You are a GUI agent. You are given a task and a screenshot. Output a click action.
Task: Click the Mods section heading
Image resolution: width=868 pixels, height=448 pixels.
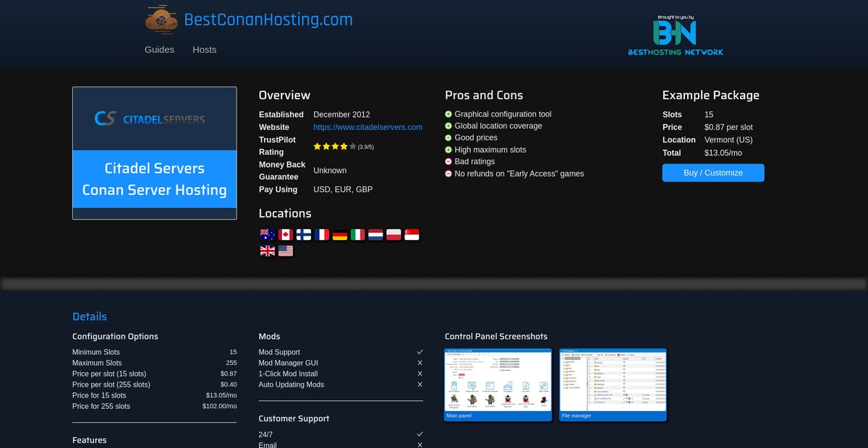pyautogui.click(x=270, y=337)
